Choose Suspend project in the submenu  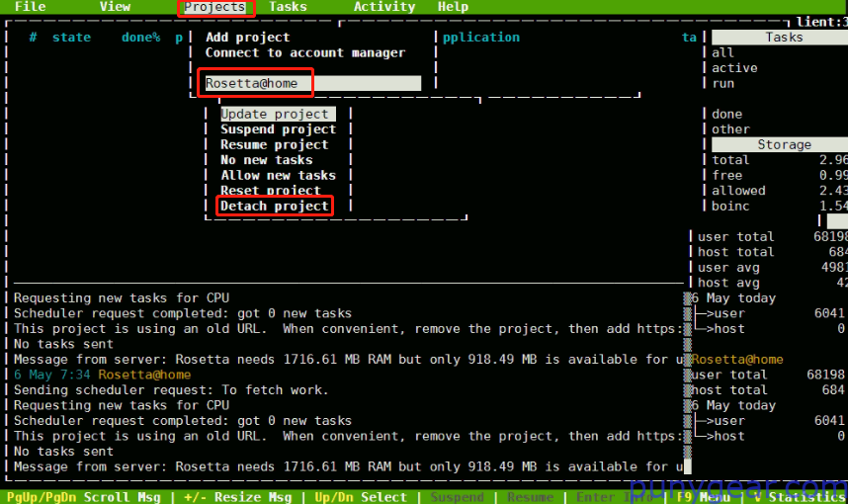[278, 129]
